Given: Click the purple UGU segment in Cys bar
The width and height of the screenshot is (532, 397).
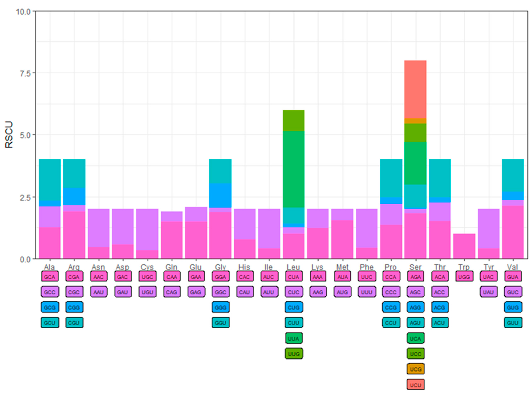Looking at the screenshot, I should 147,229.
